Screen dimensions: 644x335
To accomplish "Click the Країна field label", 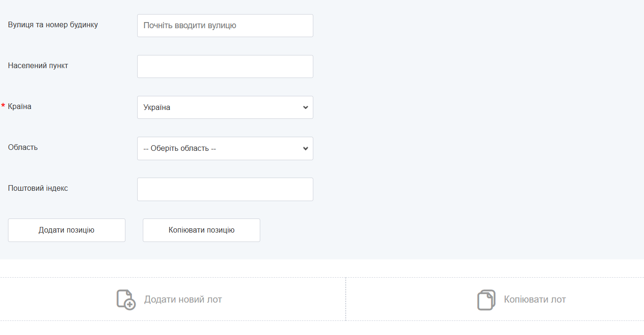I will click(x=20, y=107).
